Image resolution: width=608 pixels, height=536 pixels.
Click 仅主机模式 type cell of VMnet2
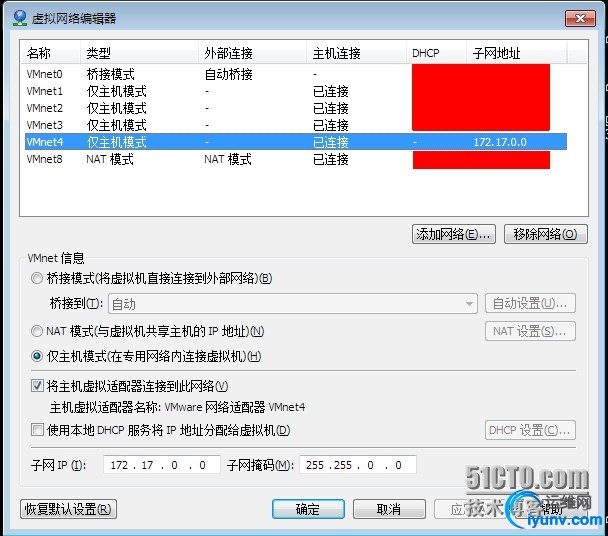[x=116, y=108]
